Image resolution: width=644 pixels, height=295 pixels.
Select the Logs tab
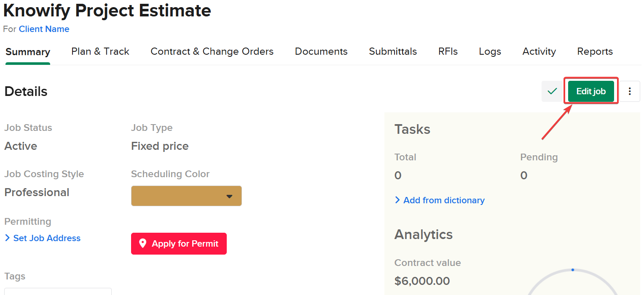coord(490,51)
